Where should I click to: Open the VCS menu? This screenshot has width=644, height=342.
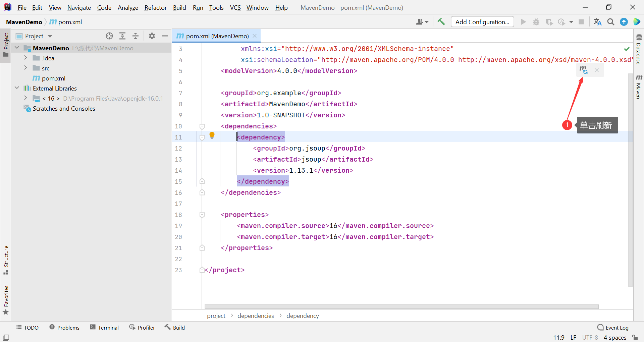coord(235,7)
